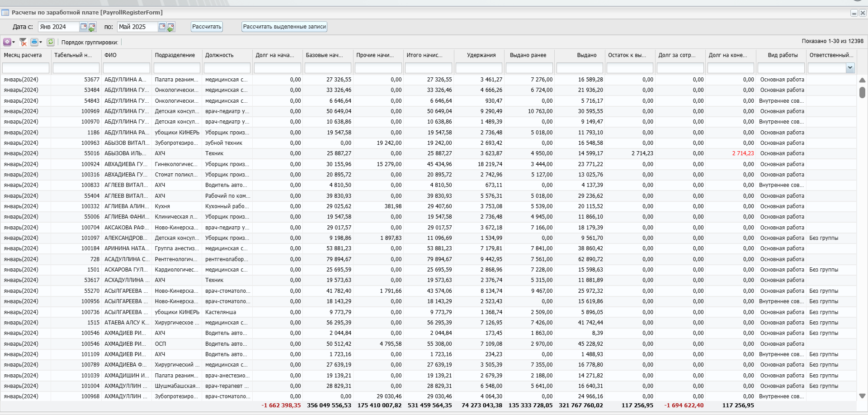Click the purple gear settings icon
Viewport: 868px width, 415px height.
7,42
